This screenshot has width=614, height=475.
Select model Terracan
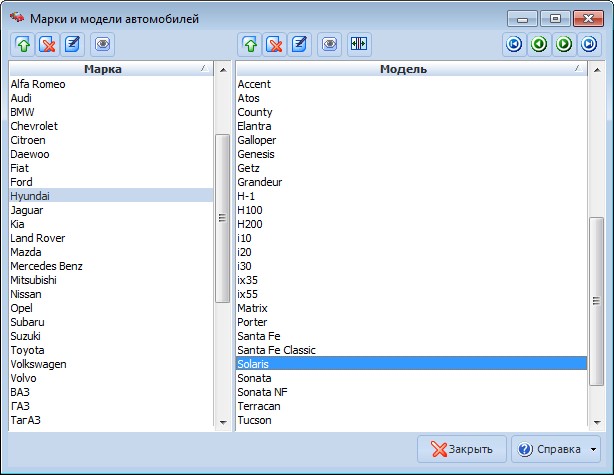(x=411, y=406)
